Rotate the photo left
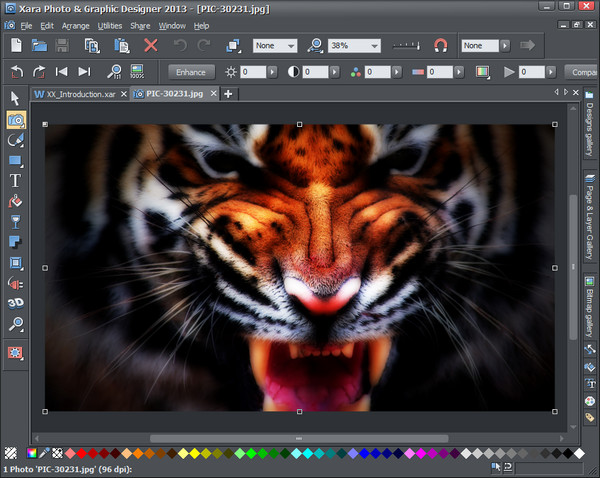 pyautogui.click(x=17, y=72)
